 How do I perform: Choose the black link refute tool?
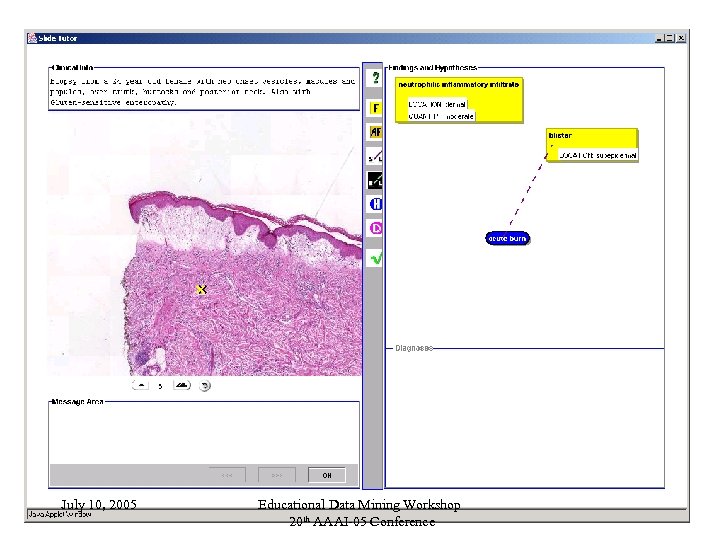click(x=375, y=180)
